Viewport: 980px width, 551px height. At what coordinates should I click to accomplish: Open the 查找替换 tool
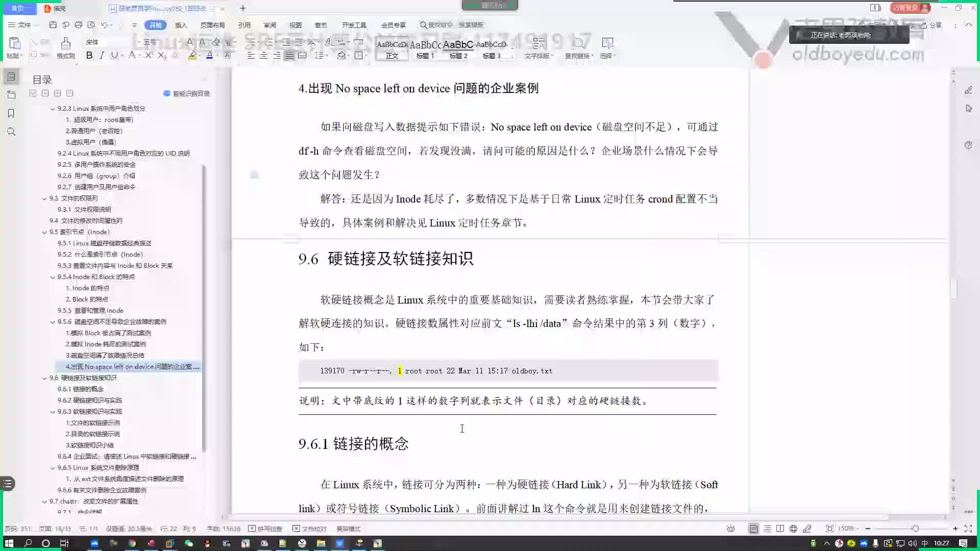(579, 48)
